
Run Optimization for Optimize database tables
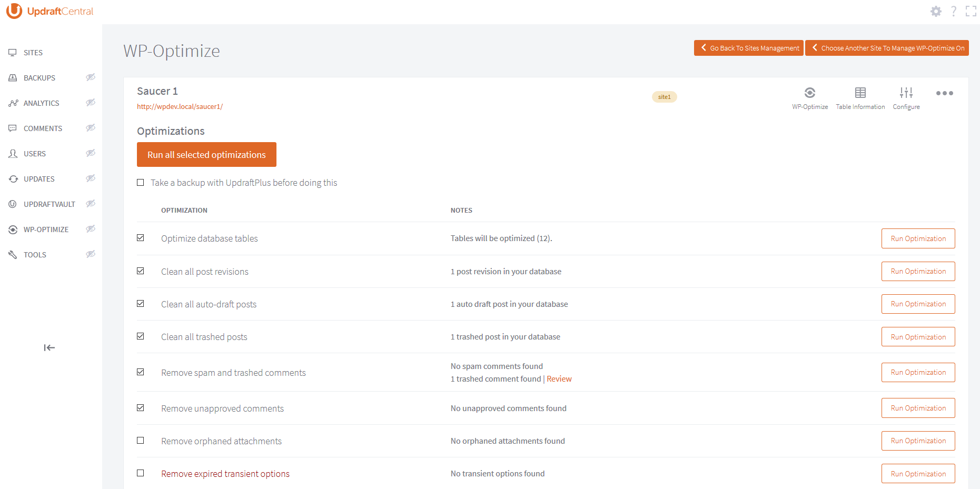click(918, 238)
